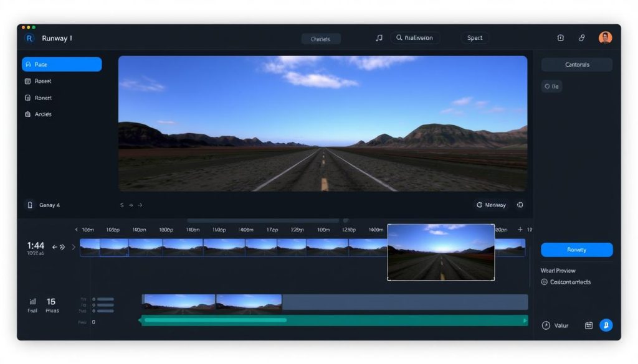This screenshot has height=364, width=638.
Task: Open the Chatels tab in the top bar
Action: click(321, 38)
